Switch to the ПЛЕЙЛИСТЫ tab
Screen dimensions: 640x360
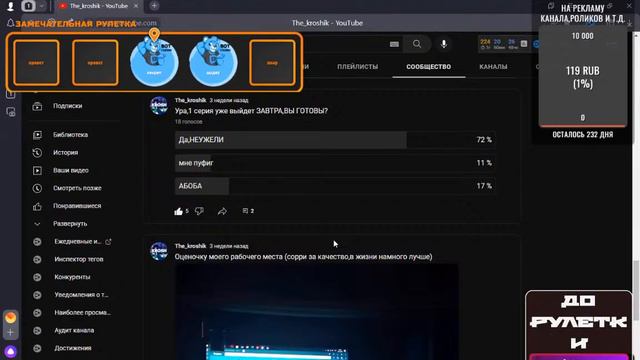pos(358,67)
